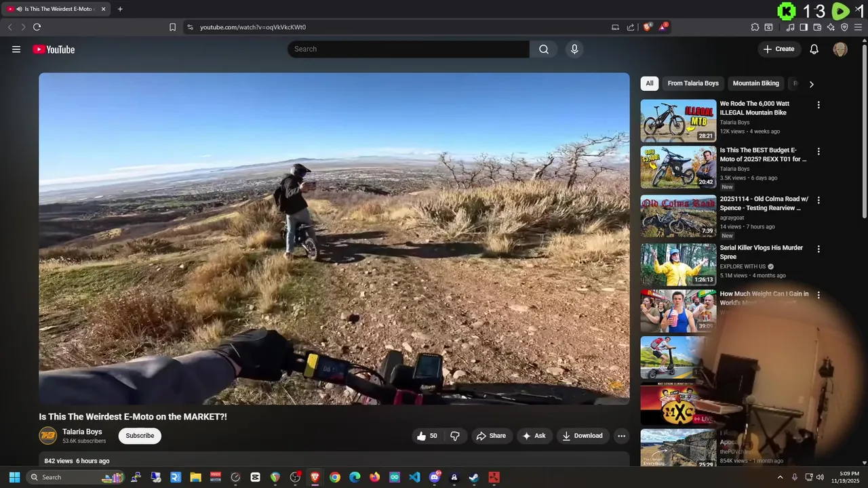This screenshot has height=488, width=868.
Task: Click the Share button under video
Action: point(491,436)
